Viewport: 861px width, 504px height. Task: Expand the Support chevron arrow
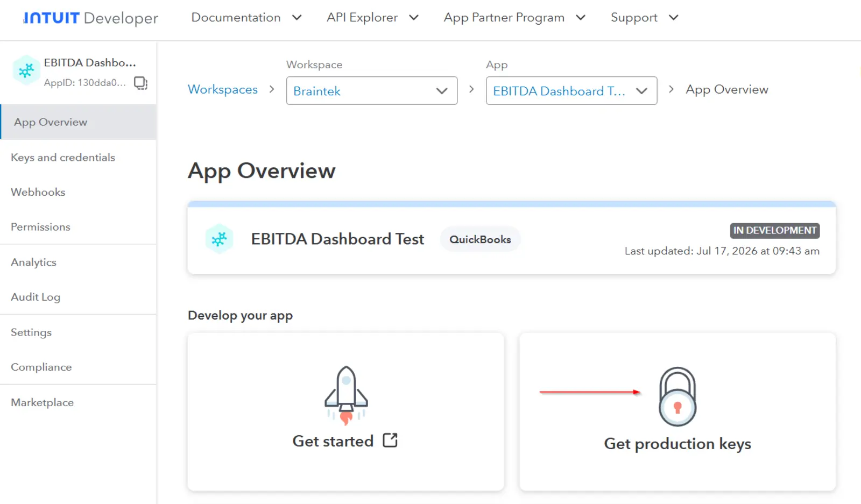[x=673, y=18]
